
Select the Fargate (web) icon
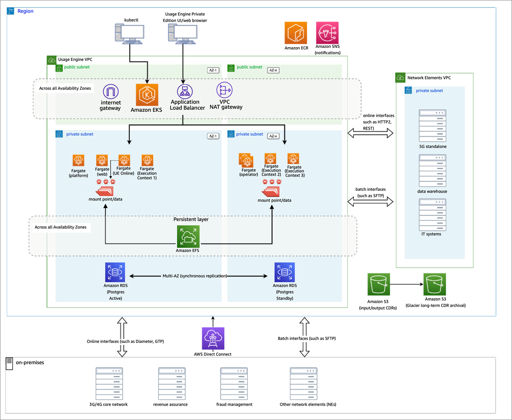pos(102,160)
